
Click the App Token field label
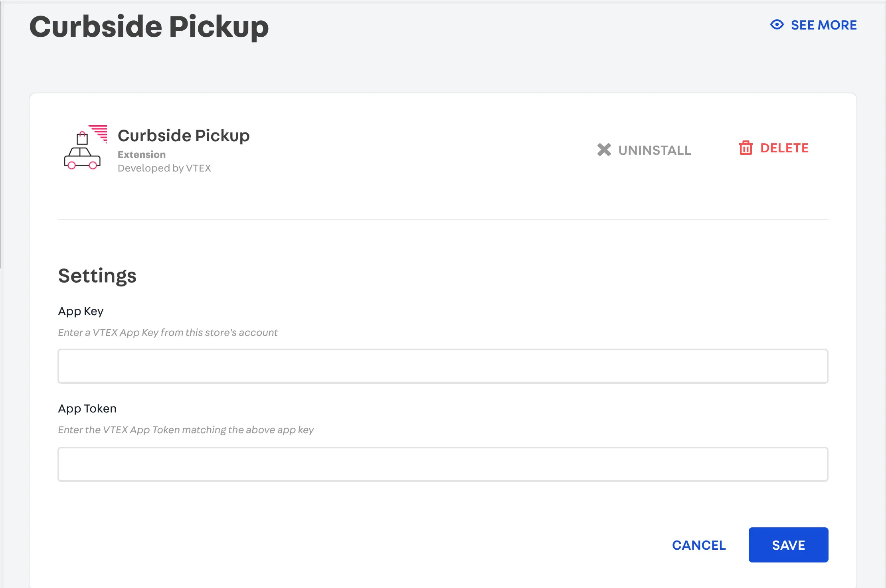pos(87,408)
